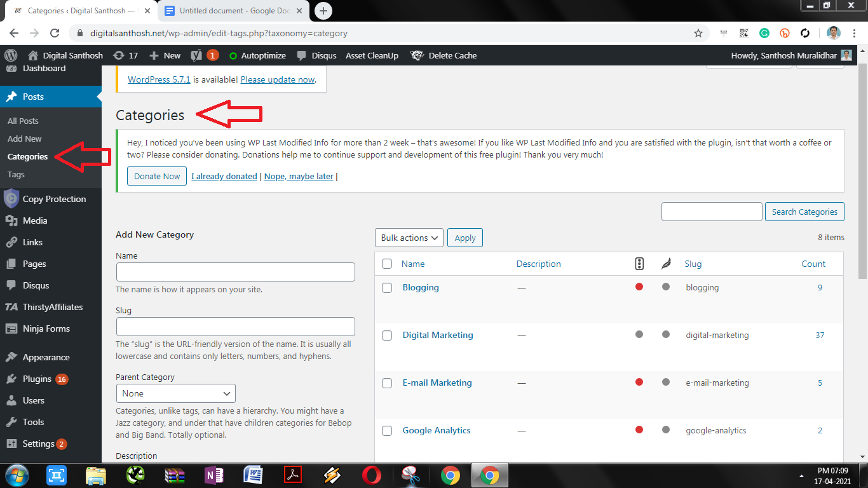Sort by readability feather column icon
The height and width of the screenshot is (488, 868).
[x=665, y=264]
